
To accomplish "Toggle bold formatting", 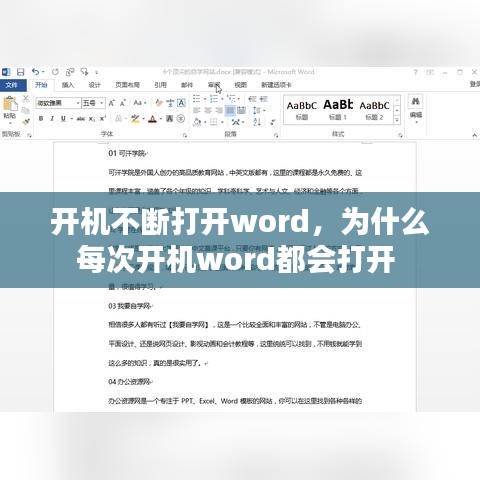I will (x=41, y=119).
